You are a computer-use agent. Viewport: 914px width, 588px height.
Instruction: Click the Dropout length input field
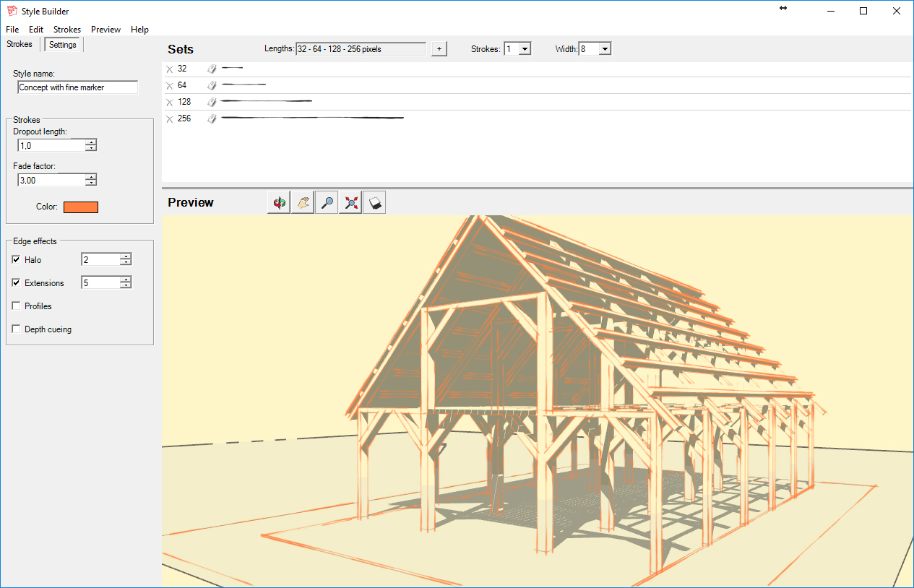(x=51, y=145)
